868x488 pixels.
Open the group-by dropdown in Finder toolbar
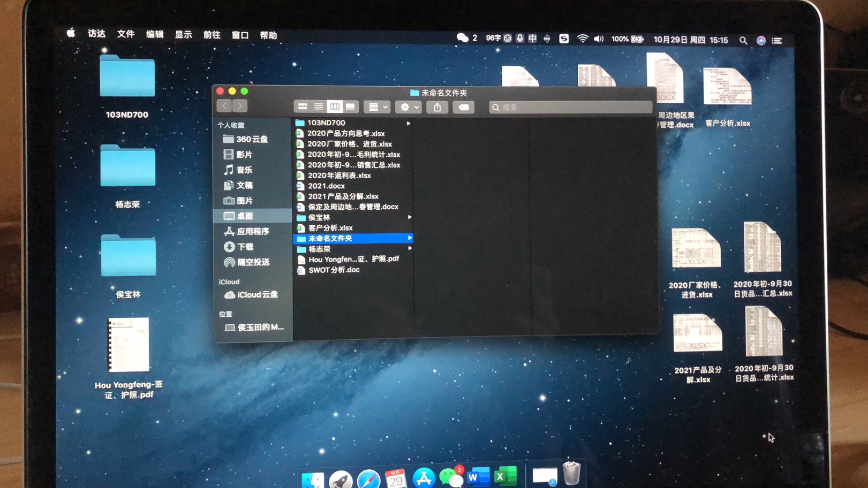(377, 107)
